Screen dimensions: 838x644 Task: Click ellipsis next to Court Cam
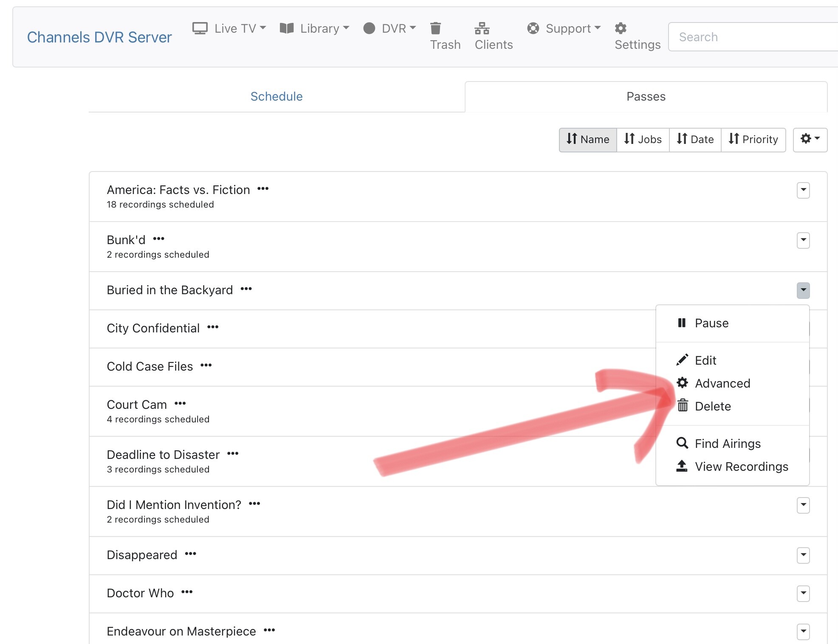coord(180,404)
